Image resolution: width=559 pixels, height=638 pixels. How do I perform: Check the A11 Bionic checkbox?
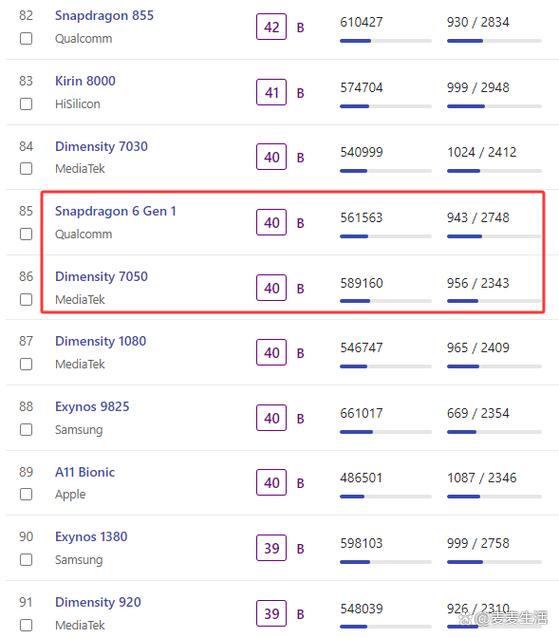pyautogui.click(x=26, y=494)
